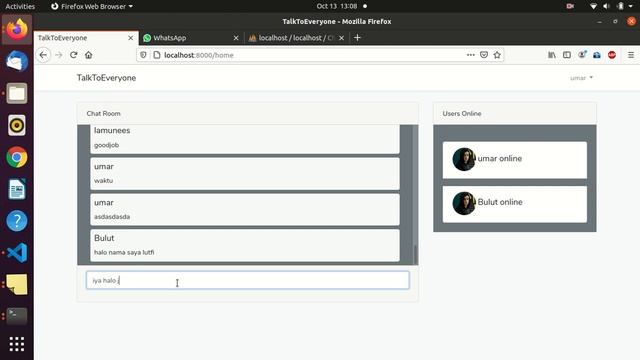The height and width of the screenshot is (360, 640).
Task: Click the 'halo nama saya lutfi' message
Action: (x=124, y=253)
